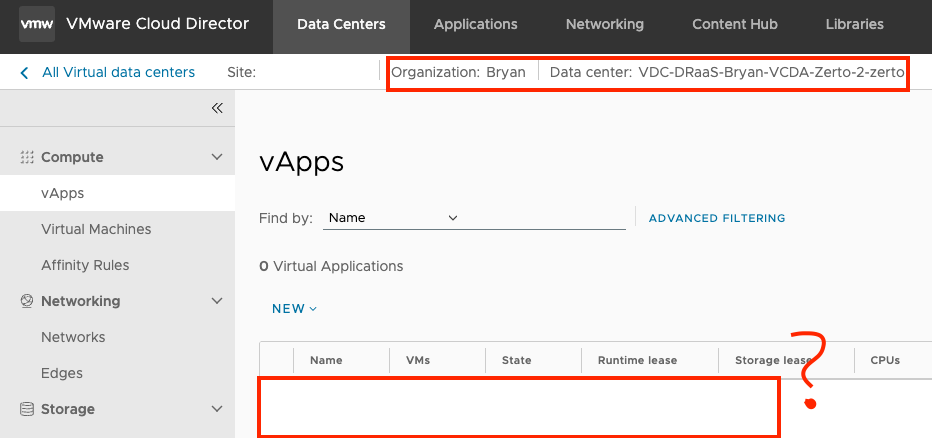Screen dimensions: 932x438
Task: Open the Networking top tab
Action: [x=604, y=24]
